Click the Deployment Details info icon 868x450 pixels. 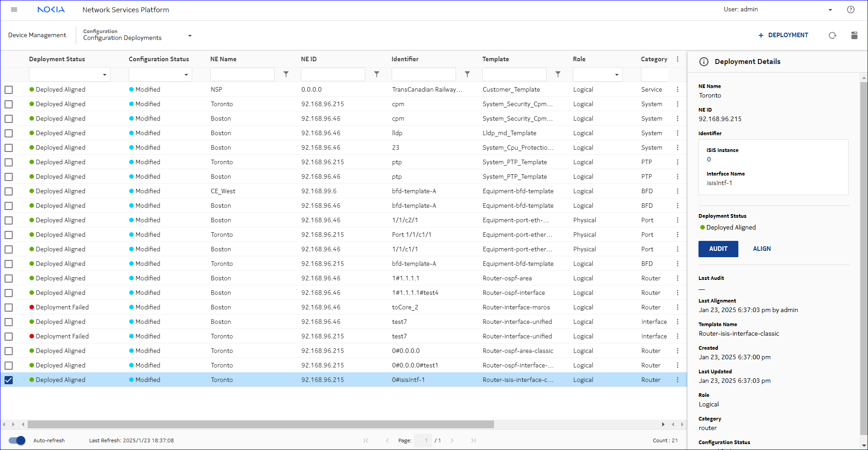(x=704, y=62)
